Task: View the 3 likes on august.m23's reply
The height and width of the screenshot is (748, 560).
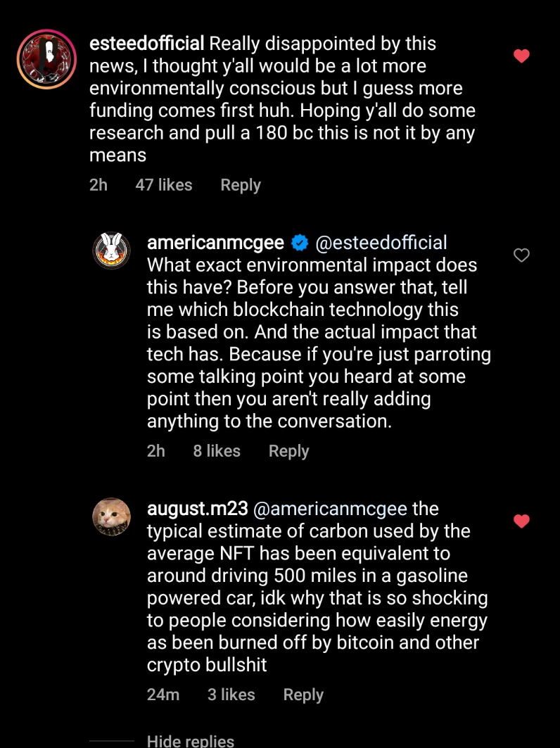Action: 231,695
